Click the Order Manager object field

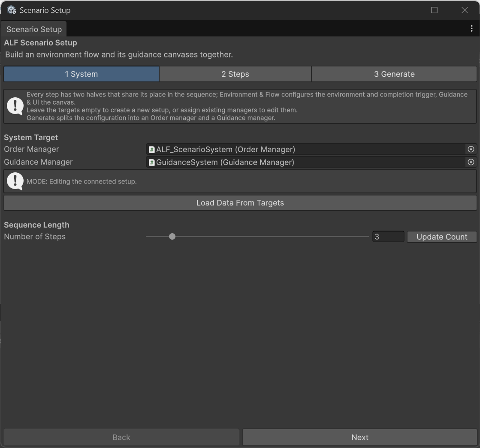click(311, 149)
